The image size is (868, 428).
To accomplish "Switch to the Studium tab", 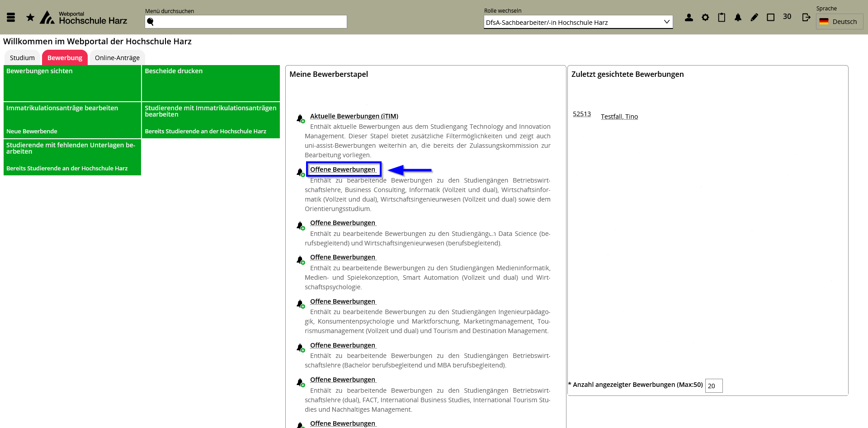I will pyautogui.click(x=22, y=58).
